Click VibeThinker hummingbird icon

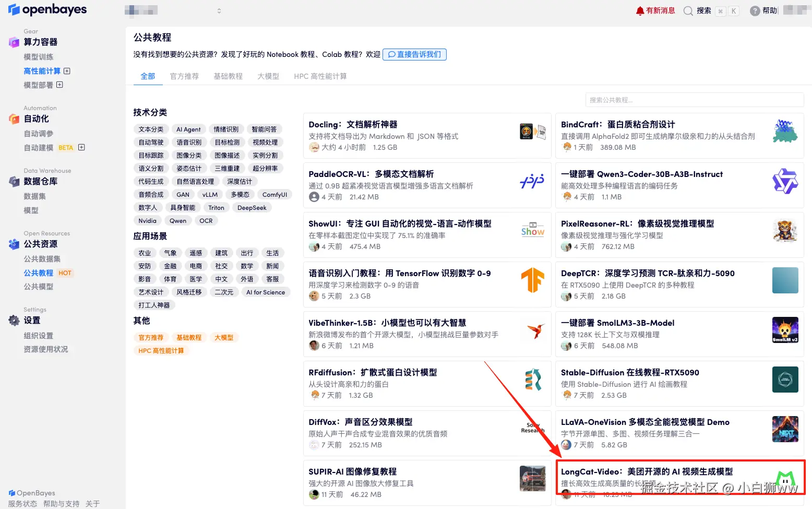click(x=536, y=330)
